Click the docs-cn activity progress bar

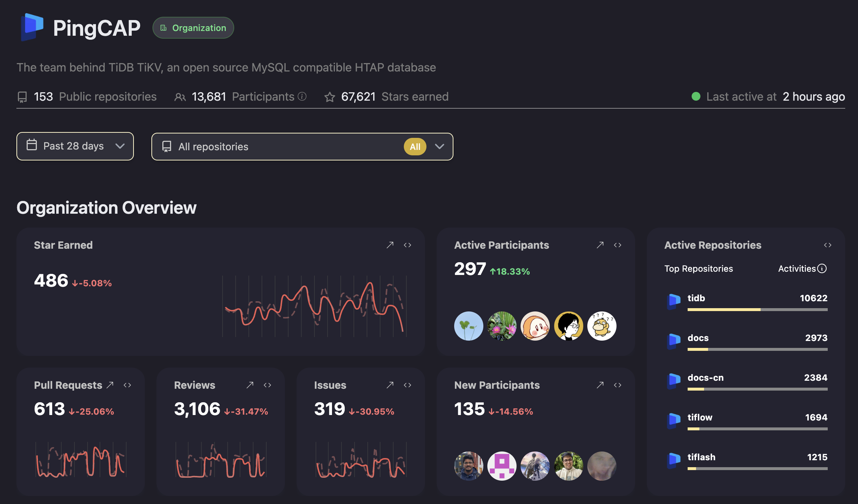(758, 389)
